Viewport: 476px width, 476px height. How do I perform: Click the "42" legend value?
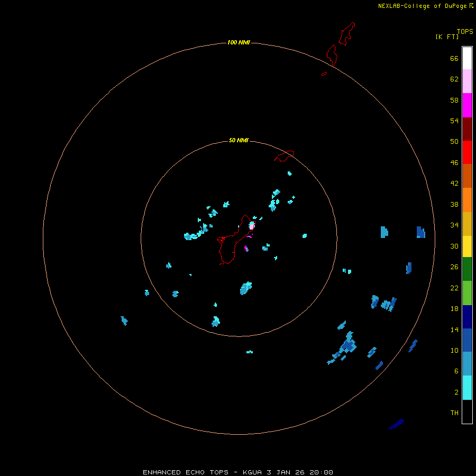pyautogui.click(x=454, y=184)
